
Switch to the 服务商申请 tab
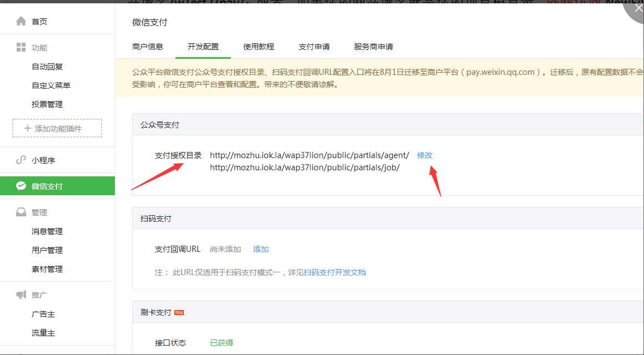tap(373, 47)
